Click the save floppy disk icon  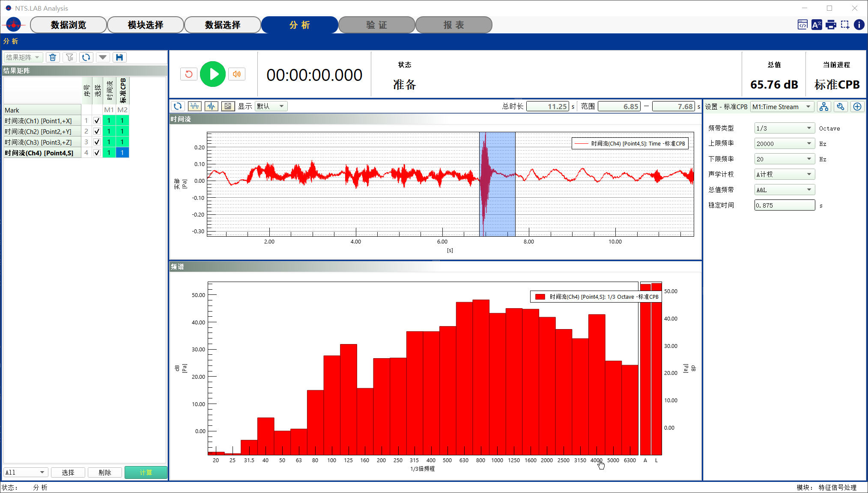[119, 57]
